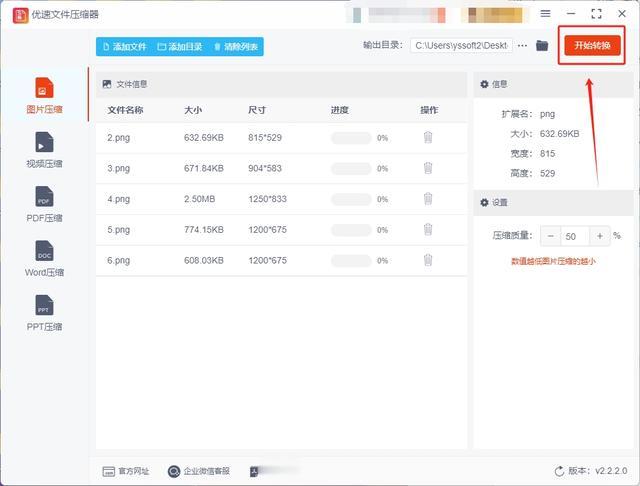Click 添加文件 add files button

tap(124, 47)
